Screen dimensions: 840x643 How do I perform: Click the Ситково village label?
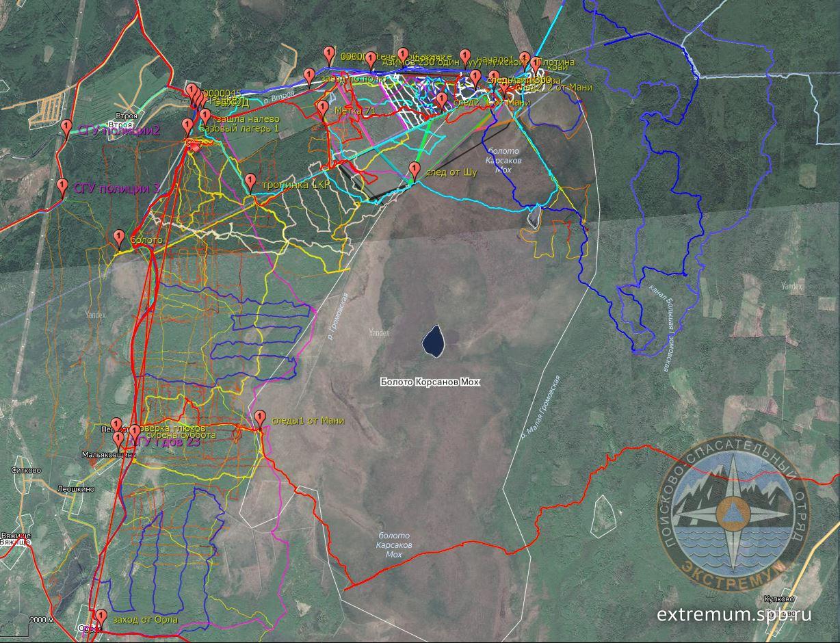point(27,471)
